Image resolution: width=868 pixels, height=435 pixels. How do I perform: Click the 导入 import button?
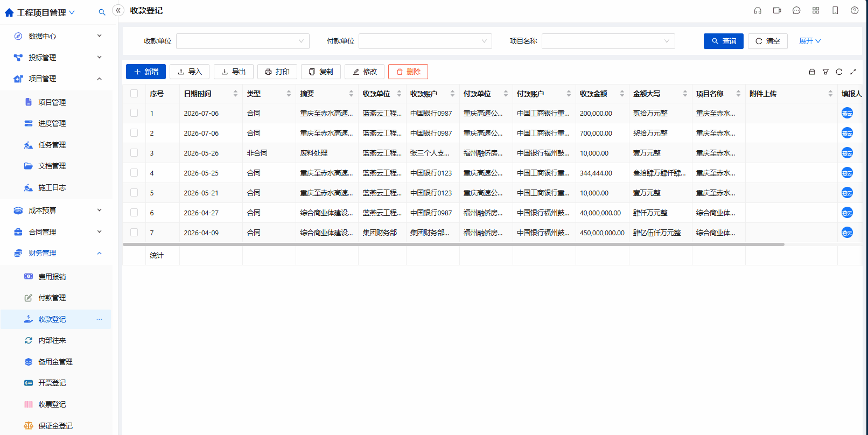(190, 72)
